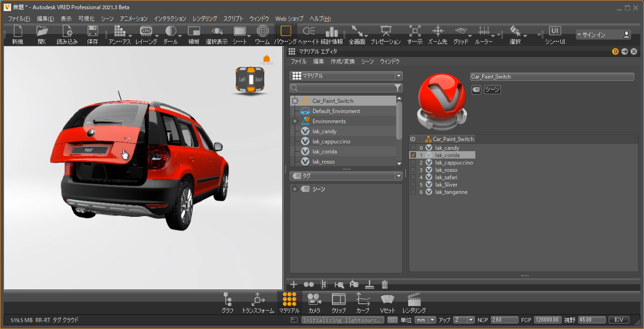The height and width of the screenshot is (329, 644).
Task: Click the show-all fit view icon
Action: (x=415, y=31)
